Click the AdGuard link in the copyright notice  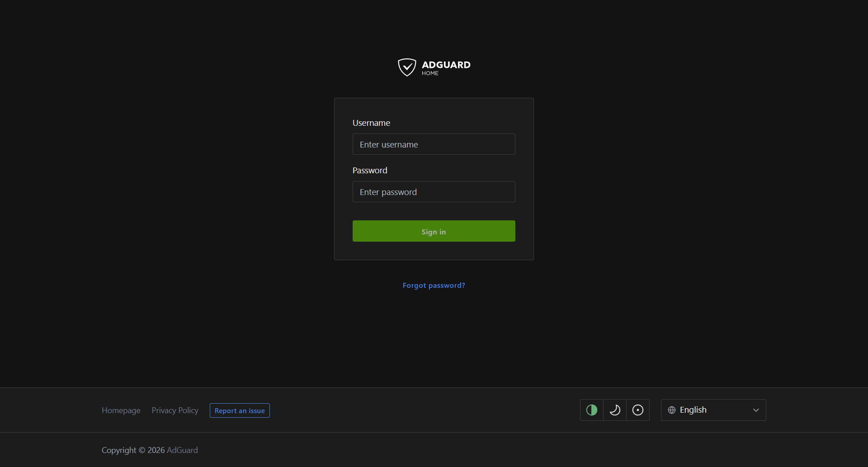[x=182, y=450]
